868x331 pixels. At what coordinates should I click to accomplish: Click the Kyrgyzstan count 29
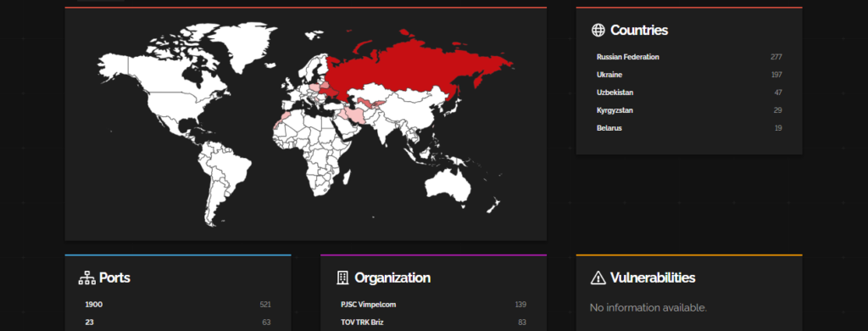[x=778, y=110]
